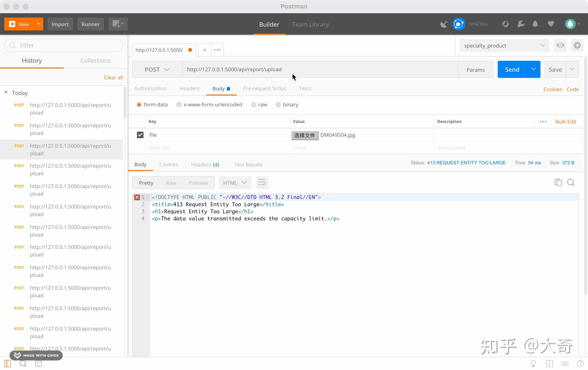Click the Runner button
This screenshot has height=370, width=588.
(91, 24)
